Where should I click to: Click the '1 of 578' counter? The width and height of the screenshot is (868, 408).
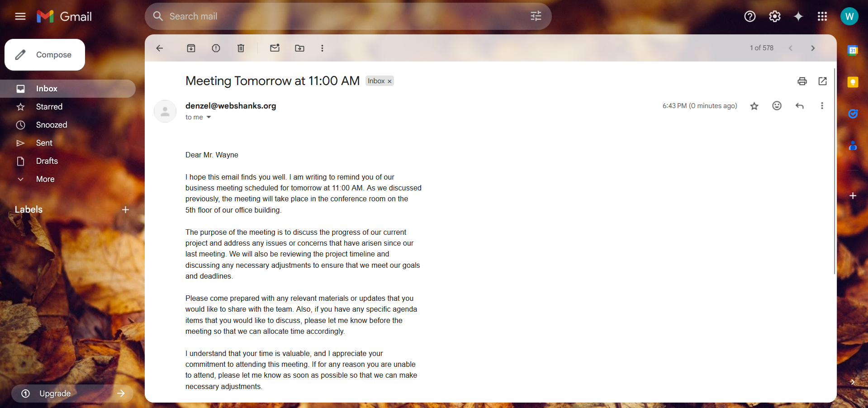pyautogui.click(x=762, y=48)
